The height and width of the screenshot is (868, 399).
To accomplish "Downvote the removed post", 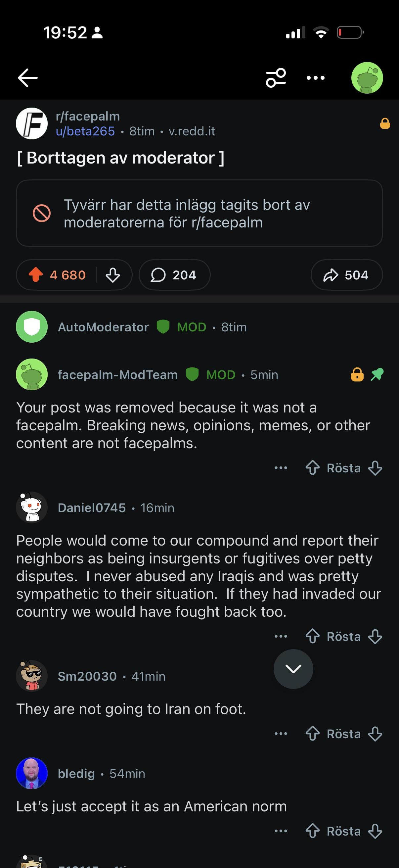I will 113,275.
